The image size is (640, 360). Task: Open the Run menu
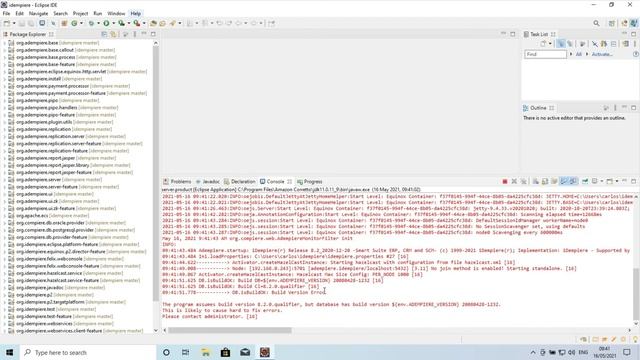click(x=98, y=13)
